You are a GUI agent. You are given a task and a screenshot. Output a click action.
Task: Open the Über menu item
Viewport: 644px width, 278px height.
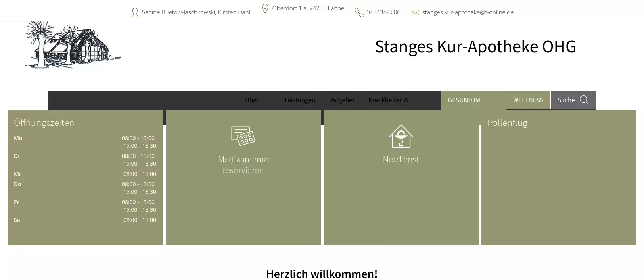point(252,100)
